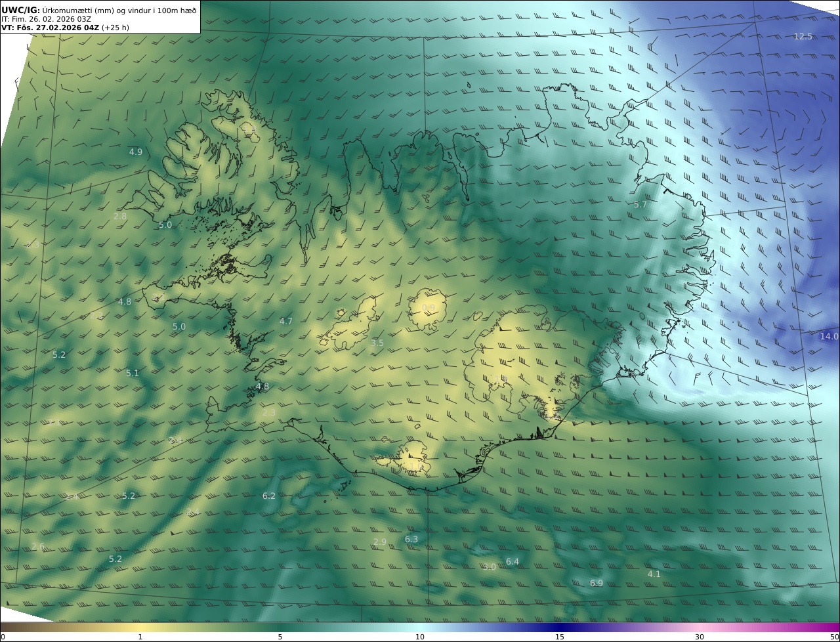Click the colorbar tick label '5'
Viewport: 840px width, 642px height.
point(280,637)
